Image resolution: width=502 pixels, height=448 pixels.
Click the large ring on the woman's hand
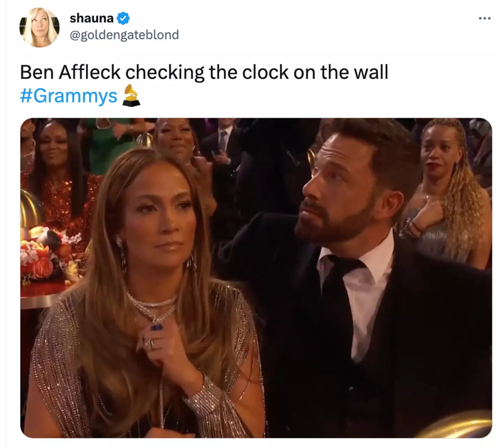point(150,344)
